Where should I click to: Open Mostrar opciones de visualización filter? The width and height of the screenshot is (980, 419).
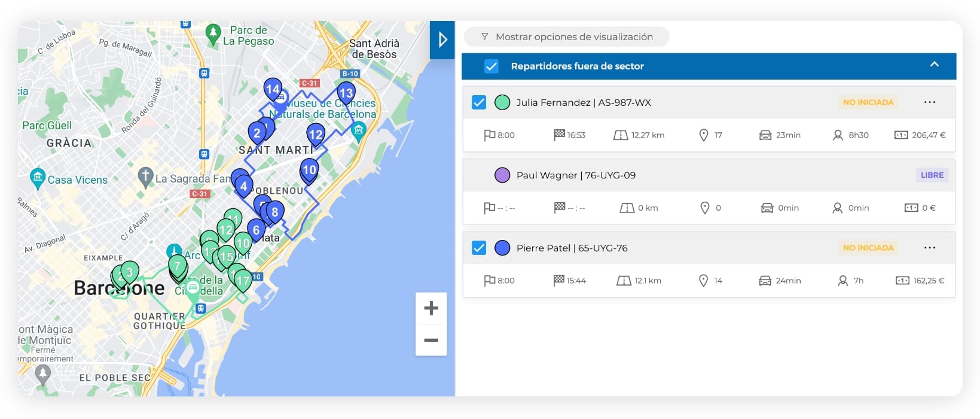[x=566, y=37]
